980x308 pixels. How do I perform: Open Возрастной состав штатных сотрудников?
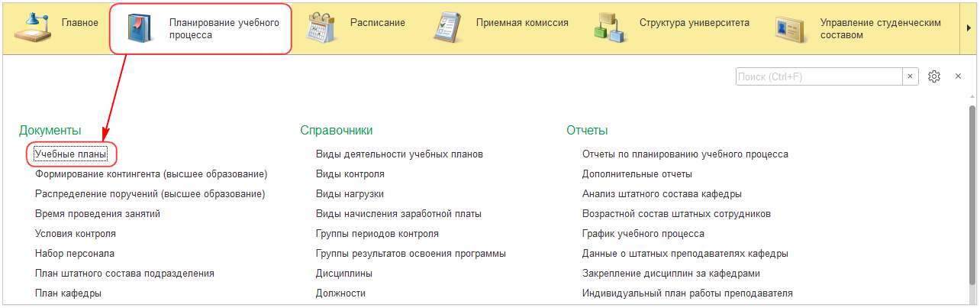(676, 214)
